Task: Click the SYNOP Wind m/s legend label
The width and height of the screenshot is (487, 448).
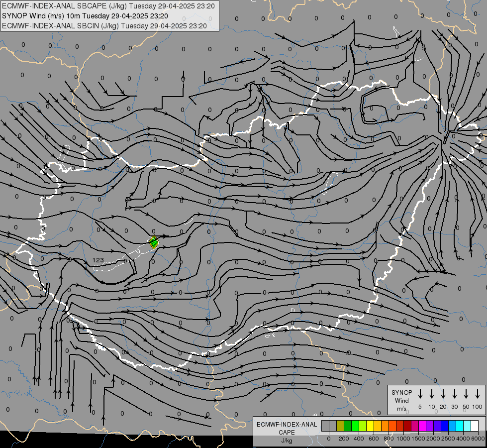Action: coord(401,400)
